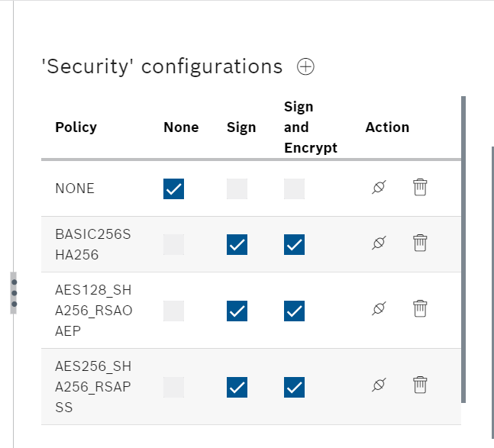The height and width of the screenshot is (448, 494).
Task: Uncheck Sign and Encrypt for BASIC256SHA256
Action: pyautogui.click(x=294, y=245)
